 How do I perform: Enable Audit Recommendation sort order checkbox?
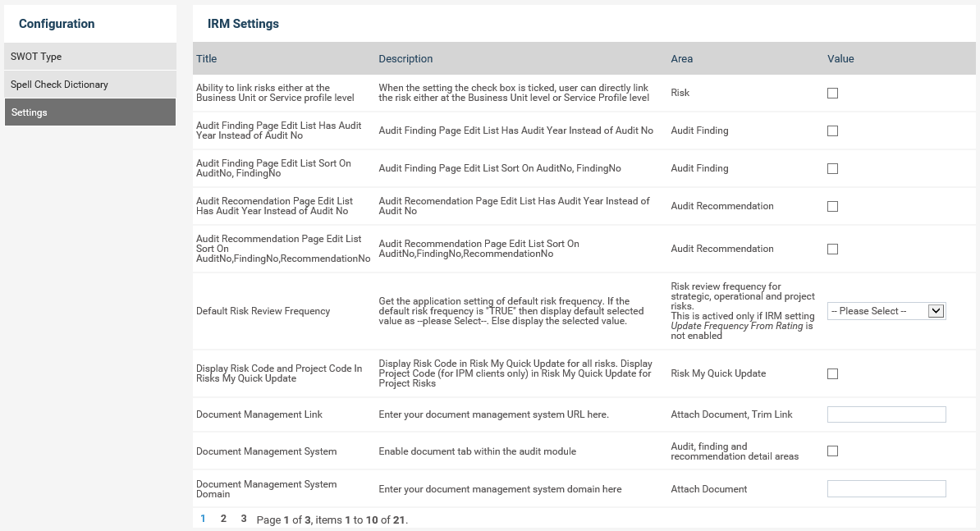point(832,249)
